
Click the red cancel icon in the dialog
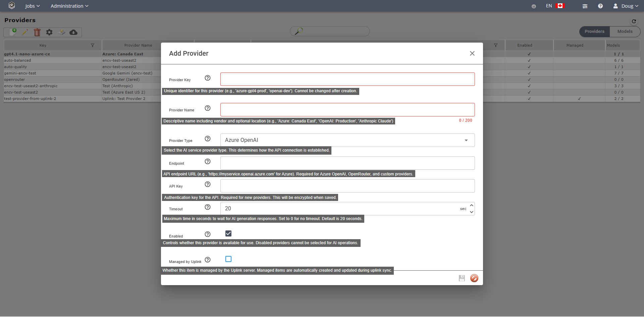(474, 278)
